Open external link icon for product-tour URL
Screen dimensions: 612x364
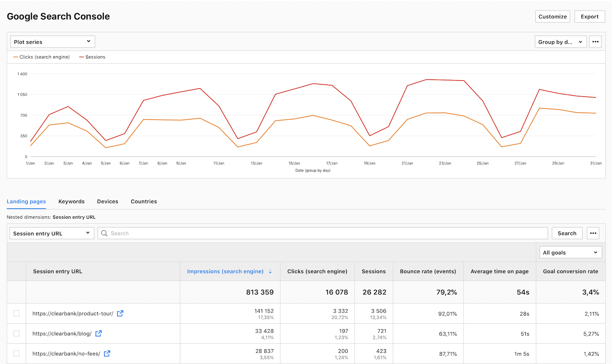click(120, 313)
